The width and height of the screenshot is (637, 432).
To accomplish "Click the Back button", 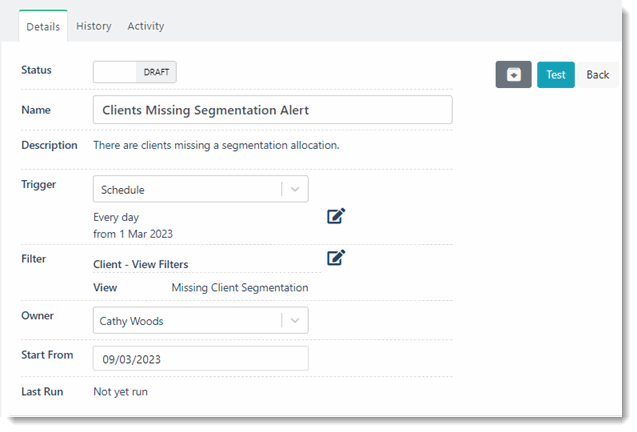I will point(598,75).
